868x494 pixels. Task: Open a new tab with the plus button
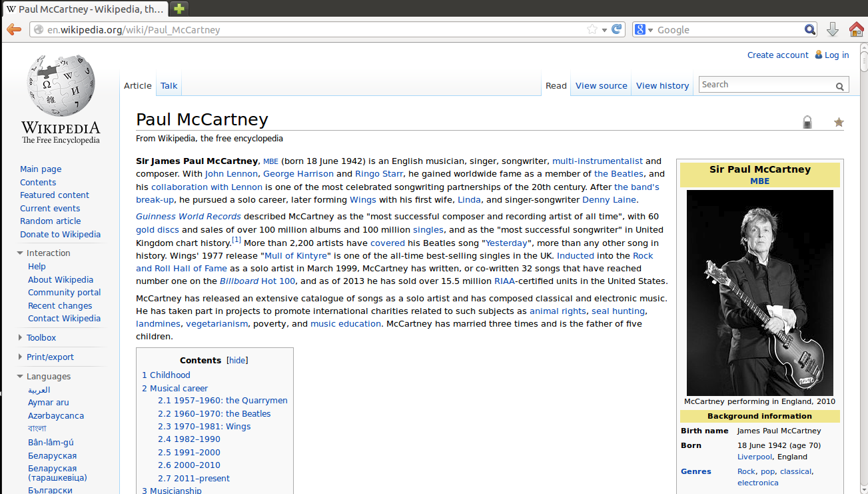(x=179, y=9)
